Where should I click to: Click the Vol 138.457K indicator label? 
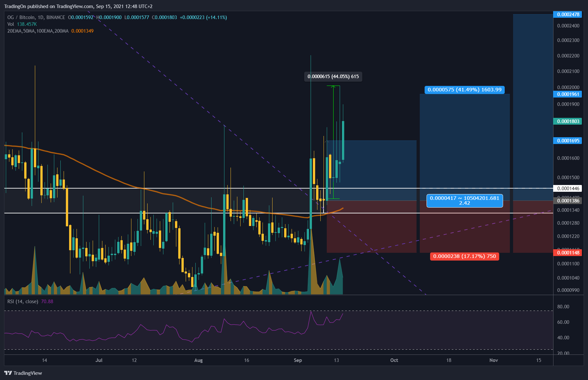click(x=22, y=24)
